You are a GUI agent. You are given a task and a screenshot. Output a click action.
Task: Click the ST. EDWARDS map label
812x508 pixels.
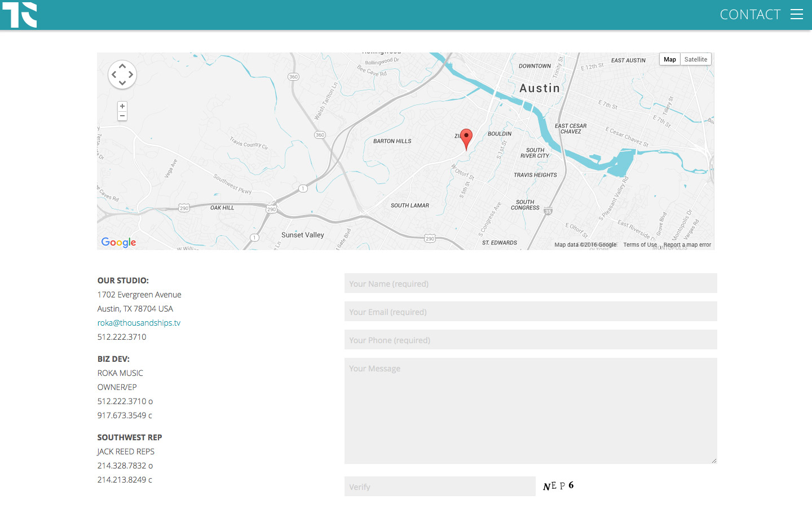click(500, 243)
